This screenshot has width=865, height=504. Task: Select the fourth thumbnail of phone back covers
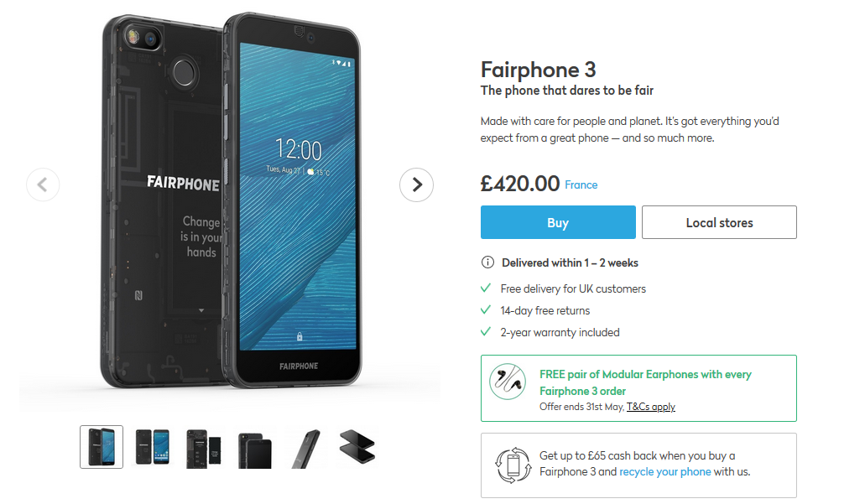(255, 449)
